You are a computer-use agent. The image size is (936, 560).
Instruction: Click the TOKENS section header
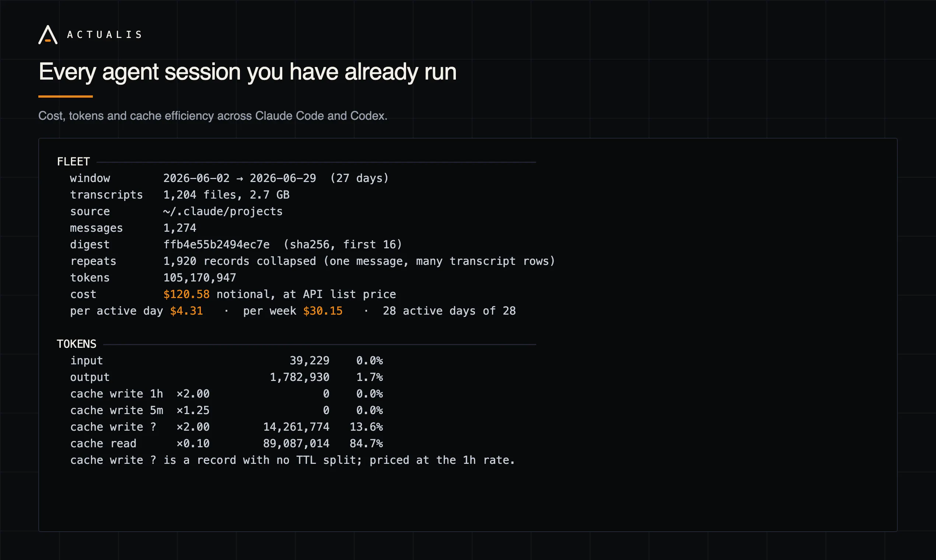[x=77, y=344]
